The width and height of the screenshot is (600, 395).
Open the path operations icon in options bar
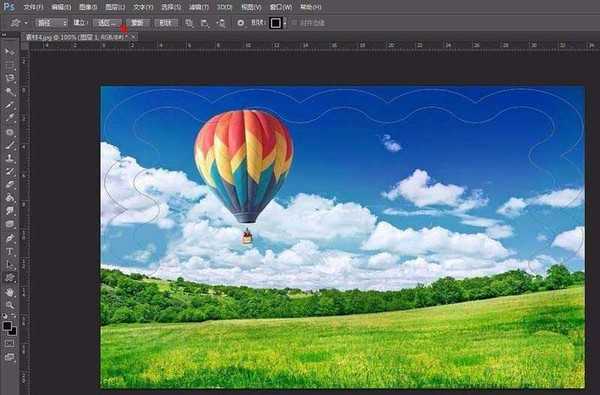[189, 23]
